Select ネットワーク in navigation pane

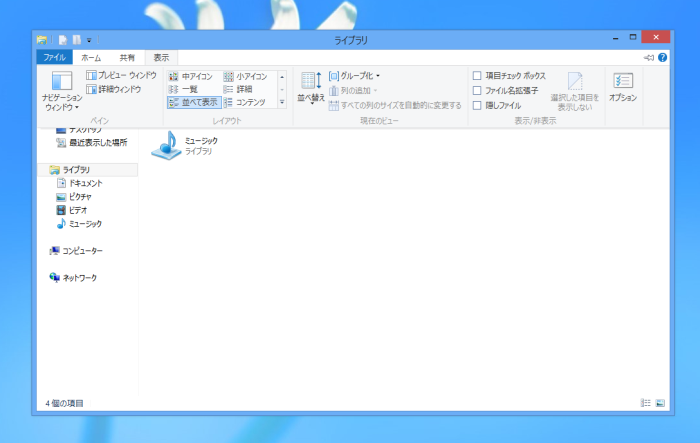pos(73,278)
